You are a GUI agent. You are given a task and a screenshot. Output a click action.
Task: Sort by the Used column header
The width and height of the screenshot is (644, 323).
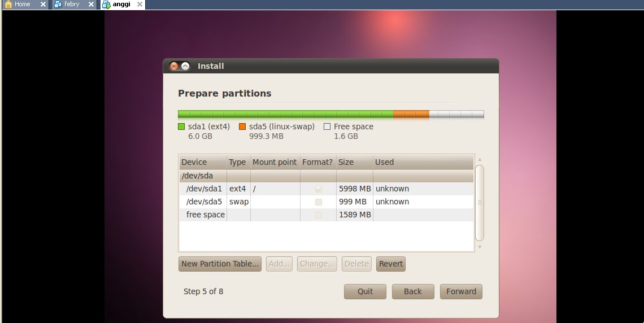[x=423, y=162]
